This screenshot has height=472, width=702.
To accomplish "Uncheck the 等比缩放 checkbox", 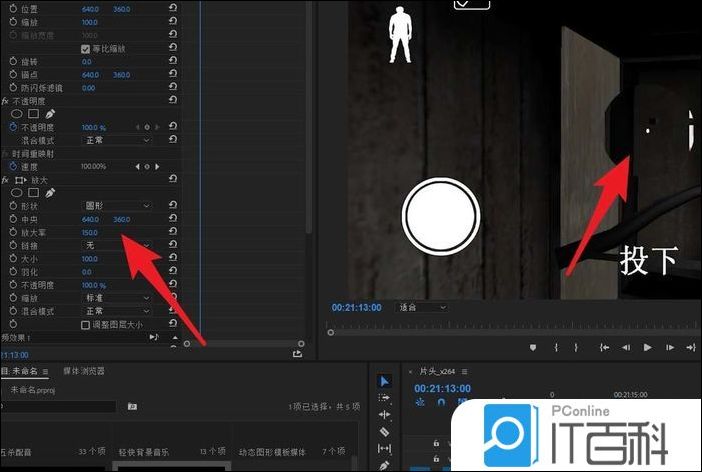I will [x=86, y=49].
